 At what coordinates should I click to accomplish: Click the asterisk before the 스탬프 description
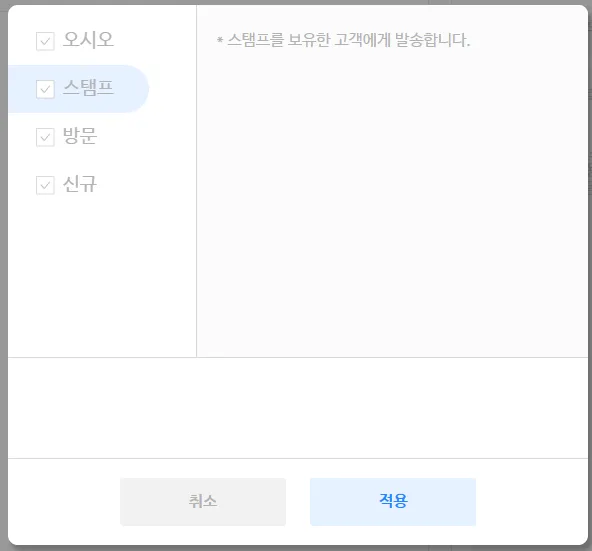[x=220, y=40]
